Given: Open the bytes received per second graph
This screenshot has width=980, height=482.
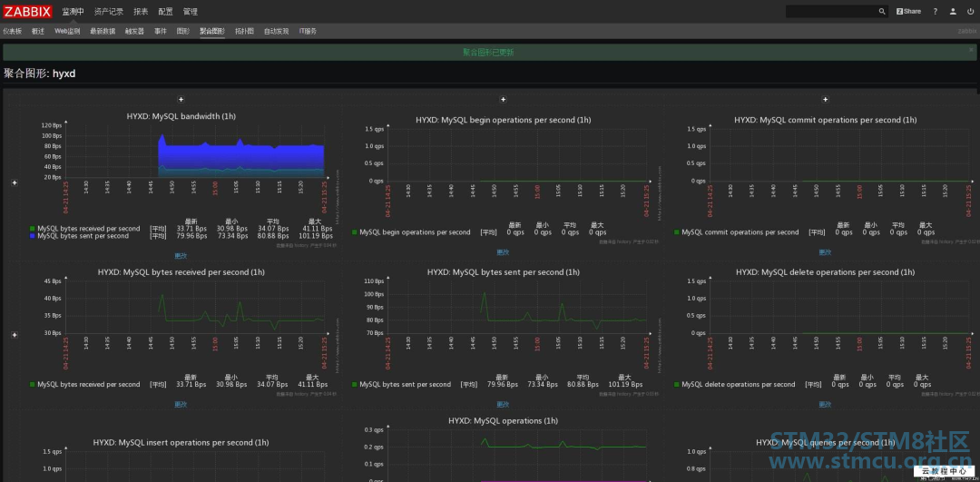Looking at the screenshot, I should coord(181,332).
